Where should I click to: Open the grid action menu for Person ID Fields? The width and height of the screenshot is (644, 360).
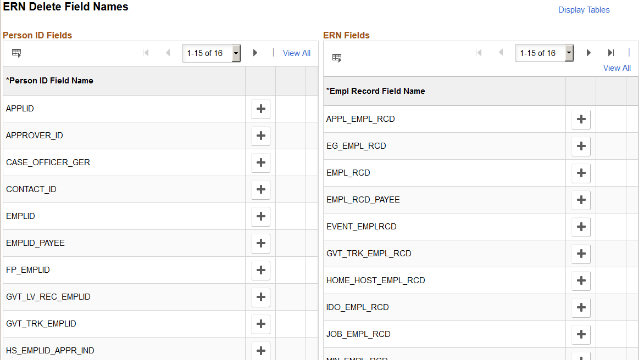point(16,52)
